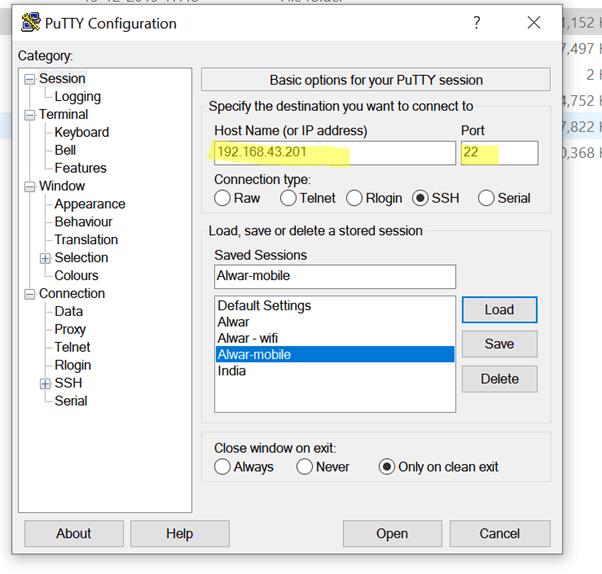
Task: Click the Port number field
Action: [x=498, y=153]
